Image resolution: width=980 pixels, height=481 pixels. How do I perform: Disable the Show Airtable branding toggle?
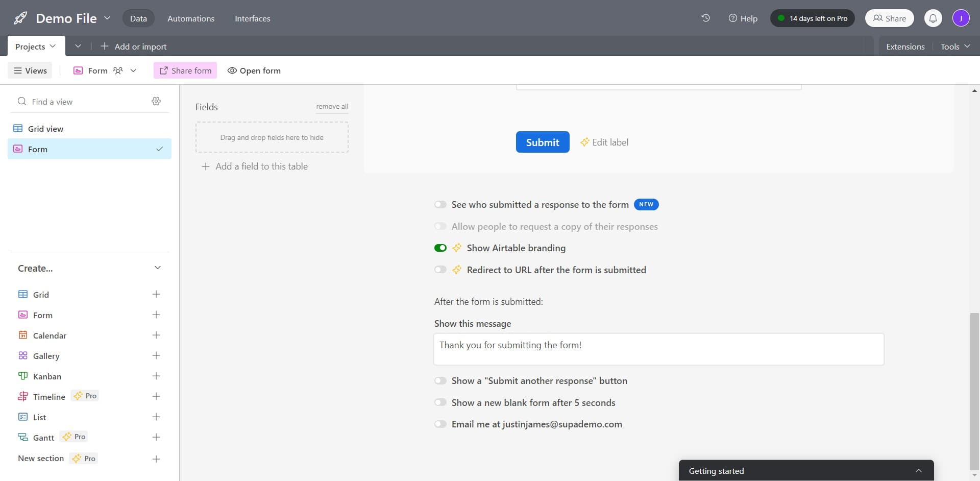pos(440,248)
